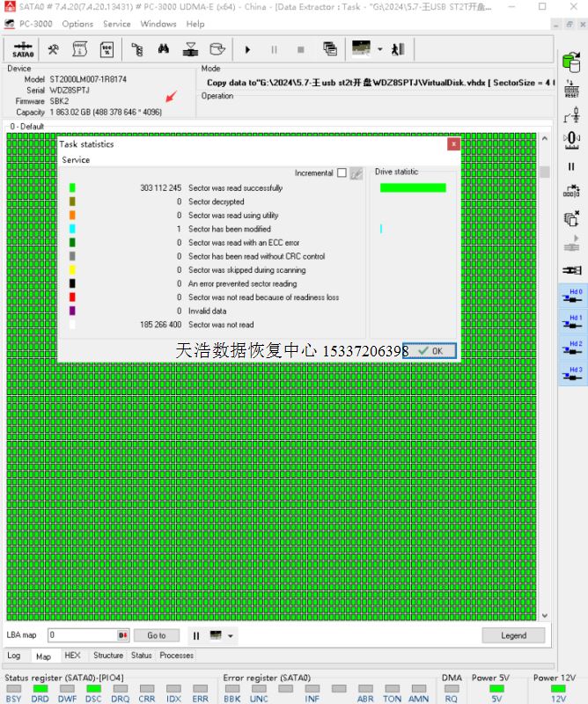
Task: Click the disk copy icon at sidebar top
Action: pos(572,62)
